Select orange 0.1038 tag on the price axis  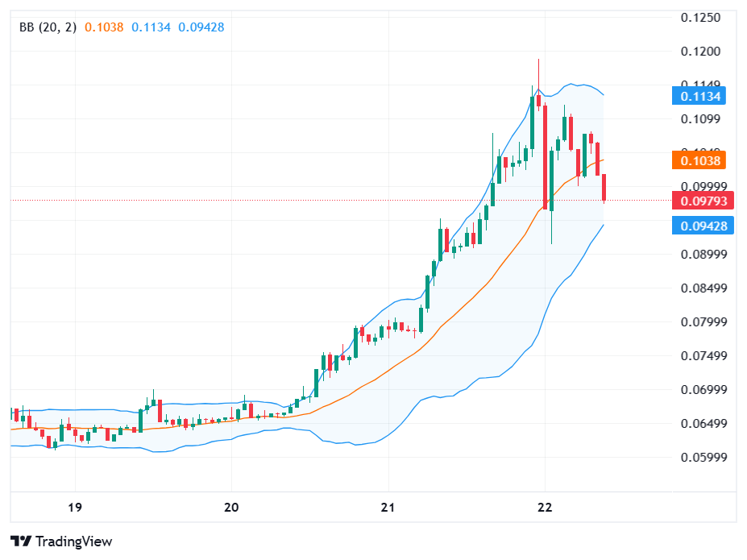coord(699,160)
